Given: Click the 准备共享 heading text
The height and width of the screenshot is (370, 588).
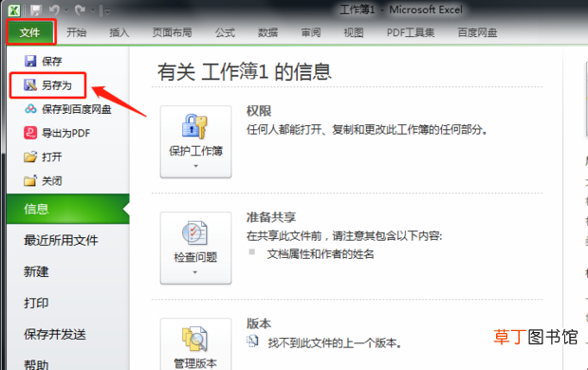Looking at the screenshot, I should click(x=271, y=217).
